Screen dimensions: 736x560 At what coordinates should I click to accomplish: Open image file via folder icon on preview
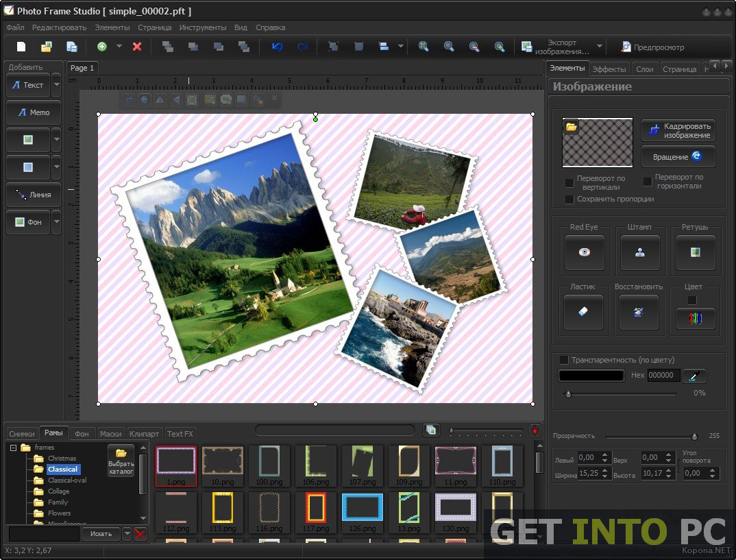pyautogui.click(x=571, y=127)
